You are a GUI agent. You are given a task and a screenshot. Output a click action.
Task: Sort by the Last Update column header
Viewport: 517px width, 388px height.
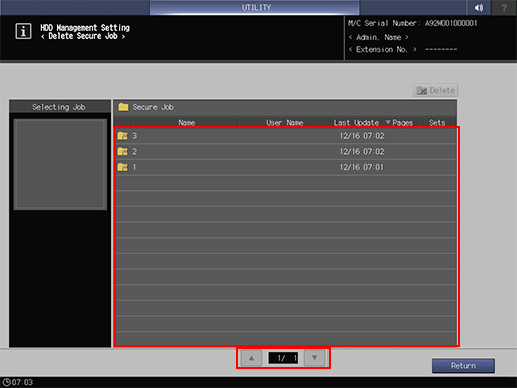(356, 123)
